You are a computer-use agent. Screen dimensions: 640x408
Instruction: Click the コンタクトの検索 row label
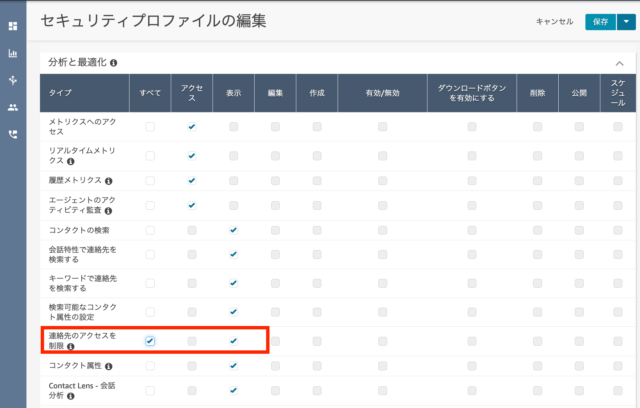tap(79, 230)
